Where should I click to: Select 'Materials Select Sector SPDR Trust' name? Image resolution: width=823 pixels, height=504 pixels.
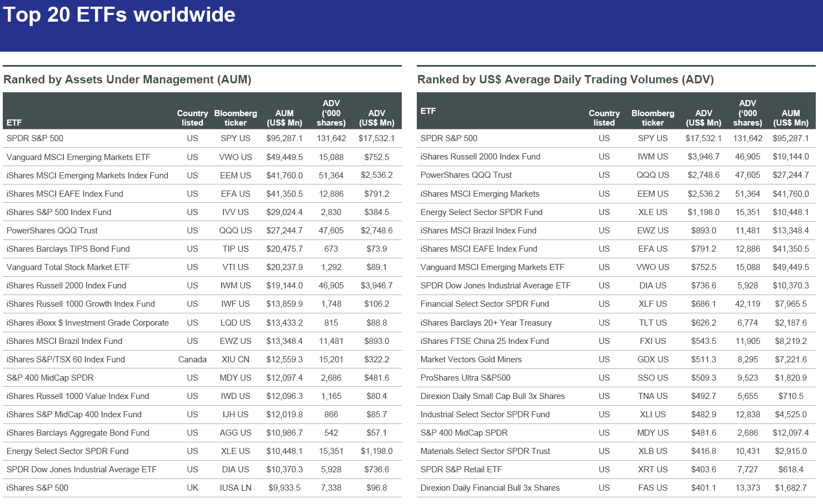[485, 451]
